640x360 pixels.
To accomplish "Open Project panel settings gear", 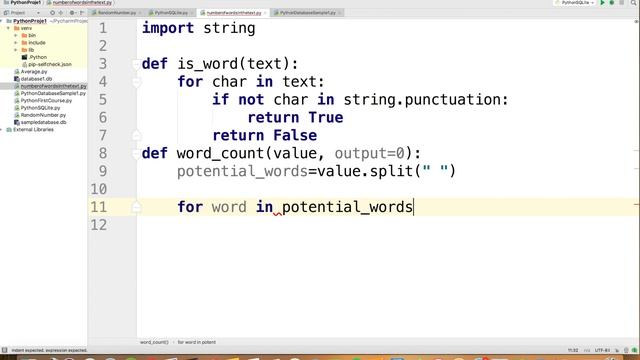I will 72,13.
